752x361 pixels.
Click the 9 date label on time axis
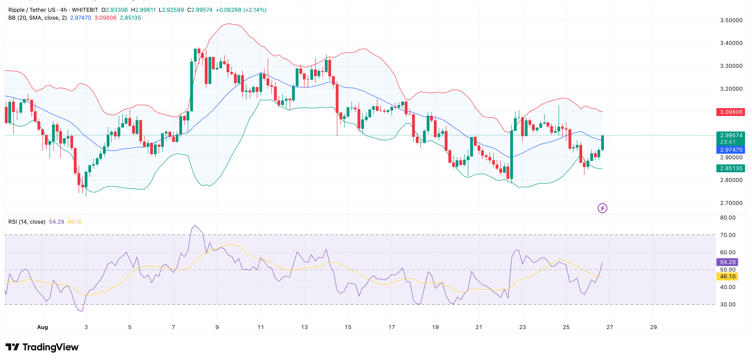point(217,327)
